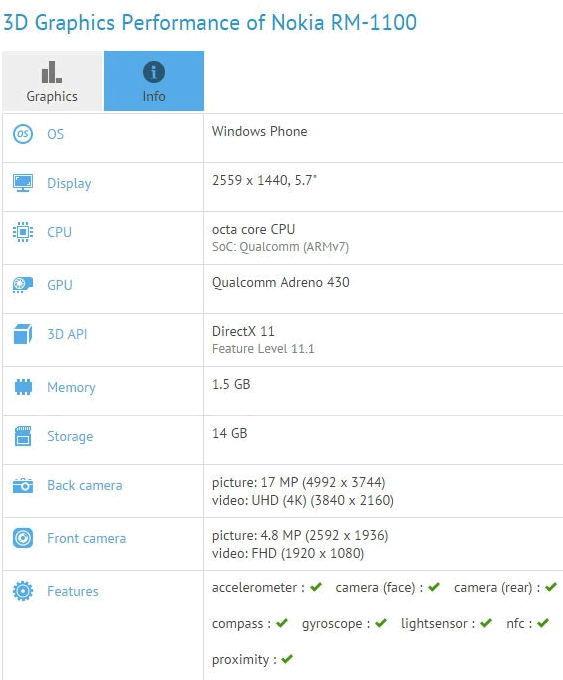Select the 'Storage' row label
Image resolution: width=563 pixels, height=680 pixels.
(70, 436)
